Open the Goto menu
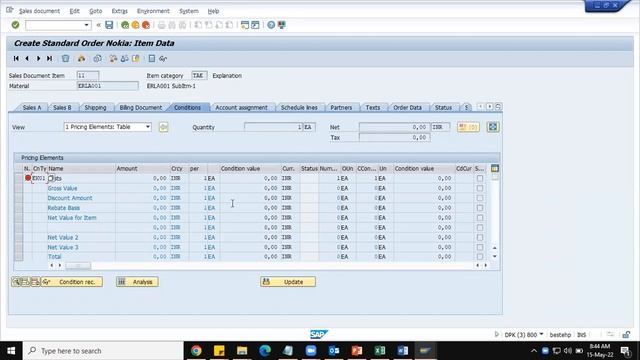The image size is (640, 360). pyautogui.click(x=96, y=11)
